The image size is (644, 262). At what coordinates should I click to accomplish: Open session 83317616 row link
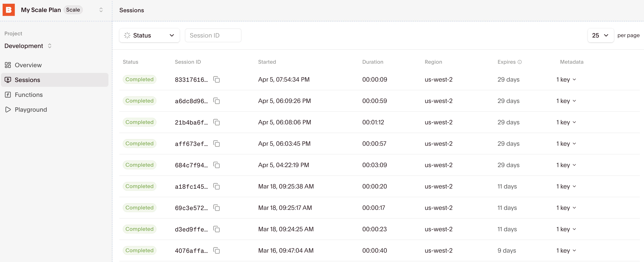(191, 80)
